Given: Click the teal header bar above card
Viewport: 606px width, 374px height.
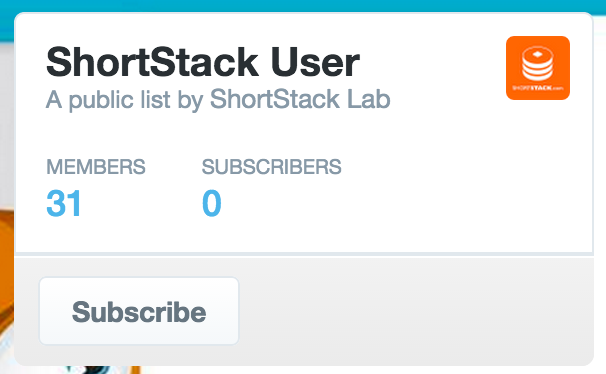Looking at the screenshot, I should click(303, 5).
